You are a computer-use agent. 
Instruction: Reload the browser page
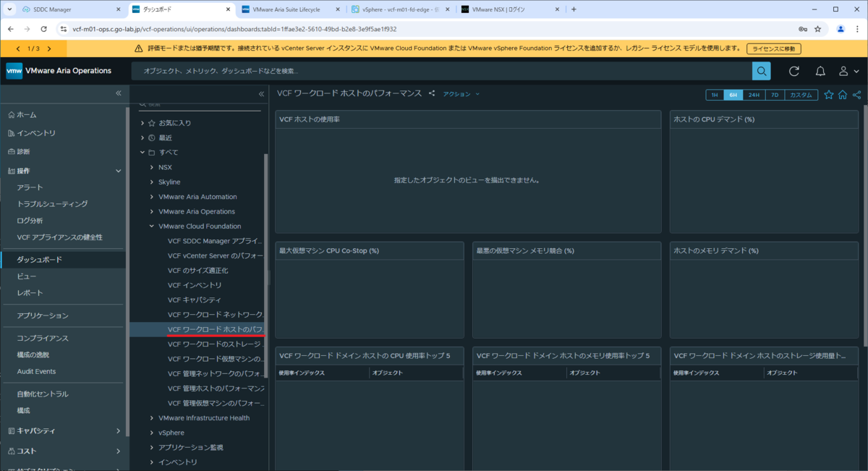coord(44,29)
